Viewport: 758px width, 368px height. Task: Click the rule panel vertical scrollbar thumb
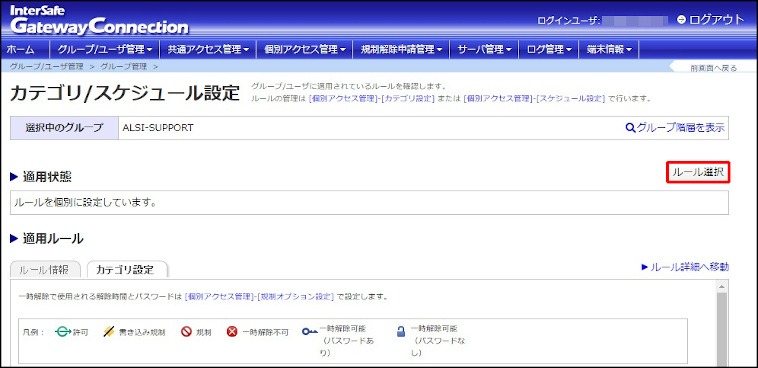point(722,329)
